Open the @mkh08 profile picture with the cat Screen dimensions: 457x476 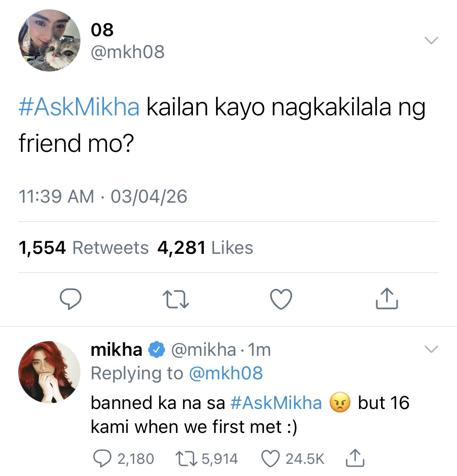50,40
